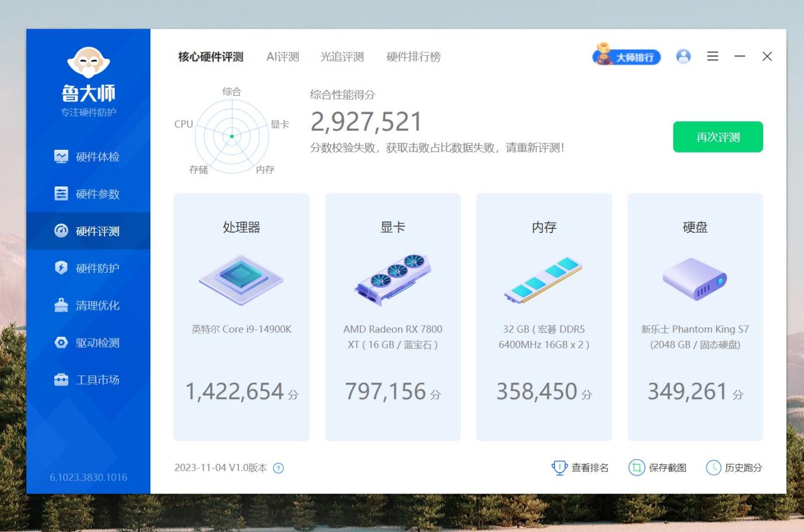The image size is (804, 532).
Task: Click the version help question-mark icon
Action: [x=279, y=468]
